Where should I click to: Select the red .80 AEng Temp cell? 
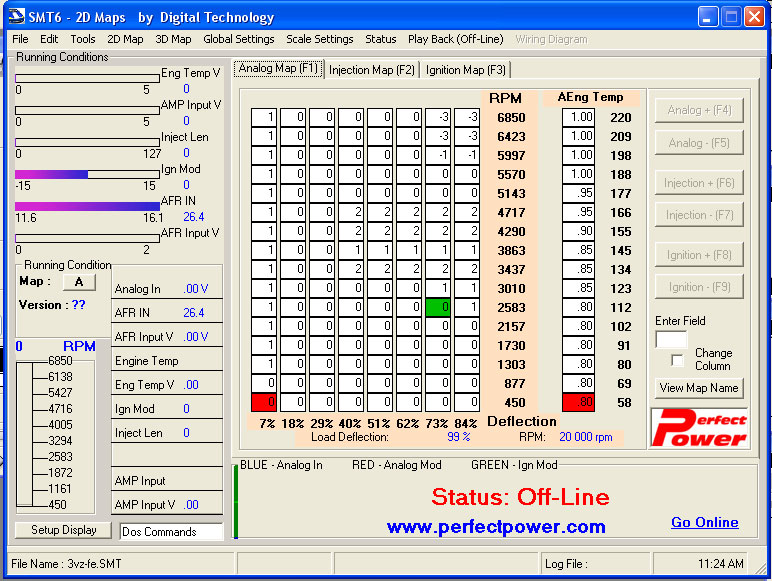[578, 402]
